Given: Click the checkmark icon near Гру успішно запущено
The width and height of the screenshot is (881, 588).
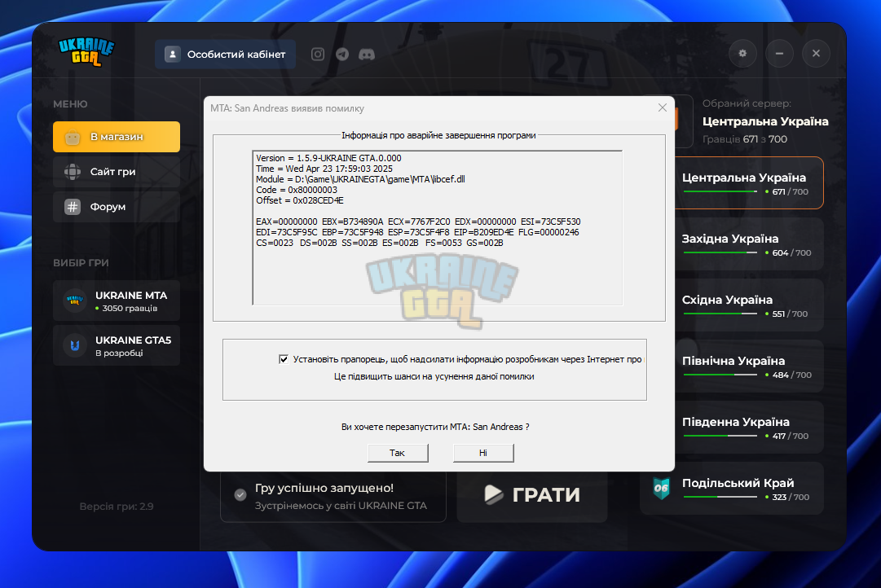Looking at the screenshot, I should [x=240, y=495].
